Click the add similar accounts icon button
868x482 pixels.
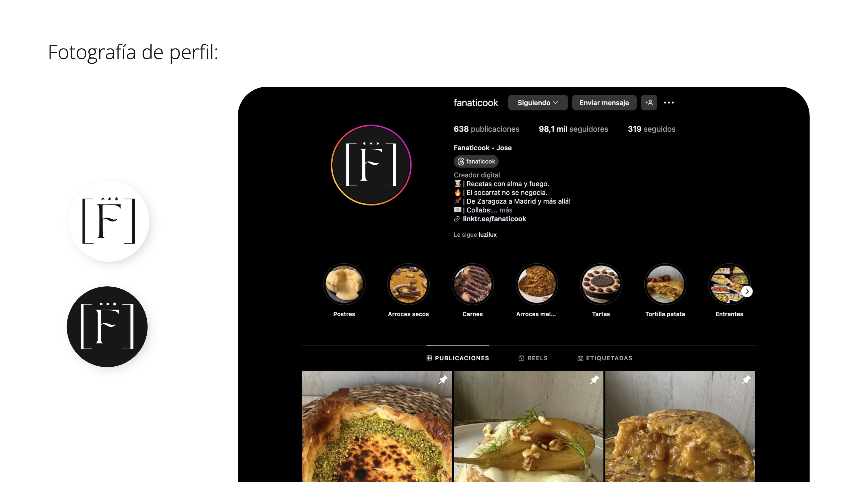coord(649,102)
